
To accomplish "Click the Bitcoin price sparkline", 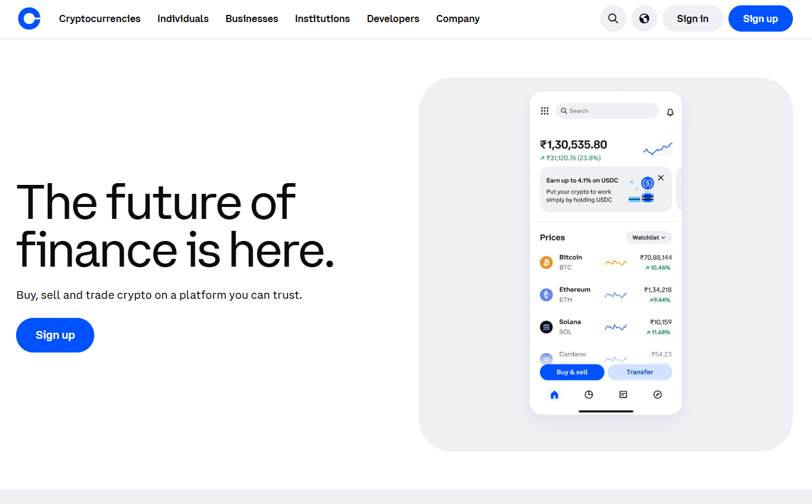I will [x=616, y=262].
